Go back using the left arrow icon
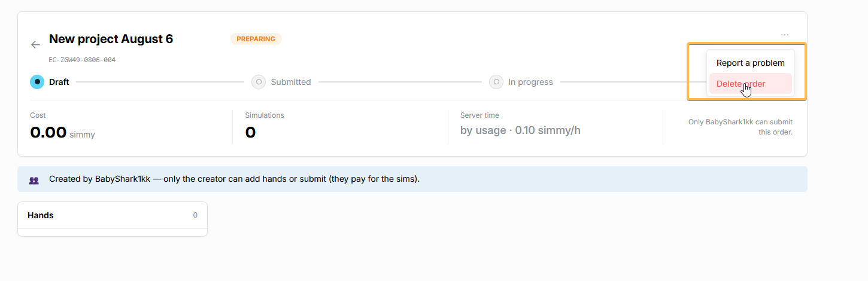This screenshot has height=281, width=868. click(35, 45)
